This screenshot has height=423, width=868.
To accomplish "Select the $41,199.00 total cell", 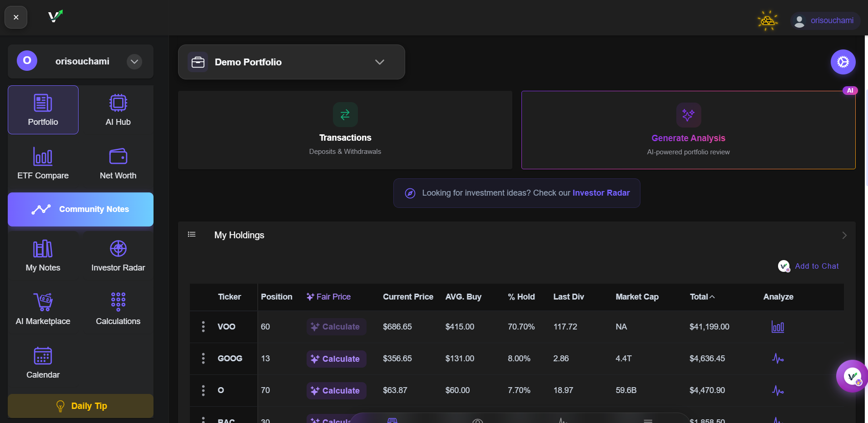I will (x=709, y=327).
